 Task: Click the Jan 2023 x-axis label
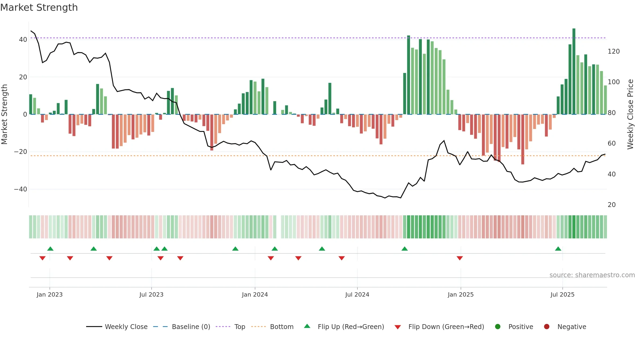pyautogui.click(x=50, y=294)
